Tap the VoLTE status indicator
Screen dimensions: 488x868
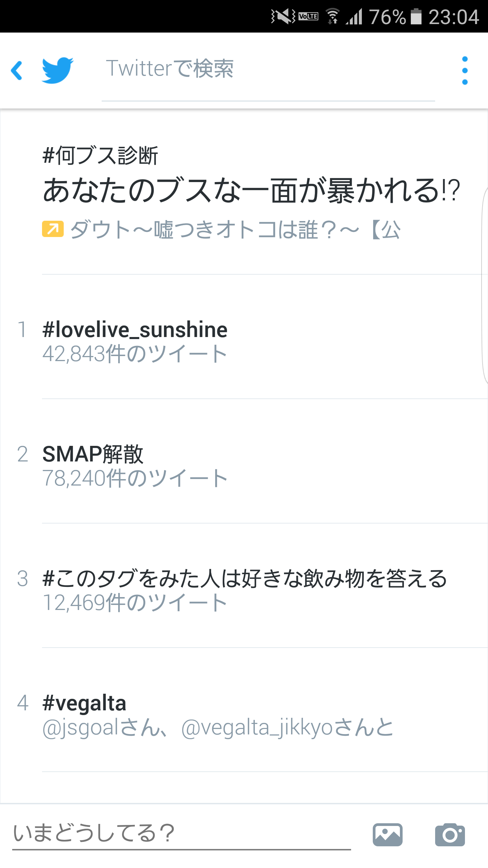(308, 16)
